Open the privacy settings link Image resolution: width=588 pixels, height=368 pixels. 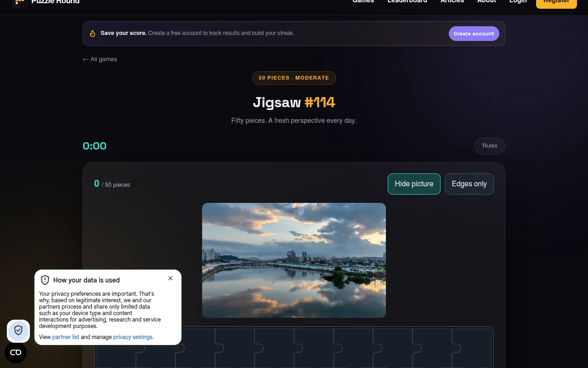click(x=133, y=337)
